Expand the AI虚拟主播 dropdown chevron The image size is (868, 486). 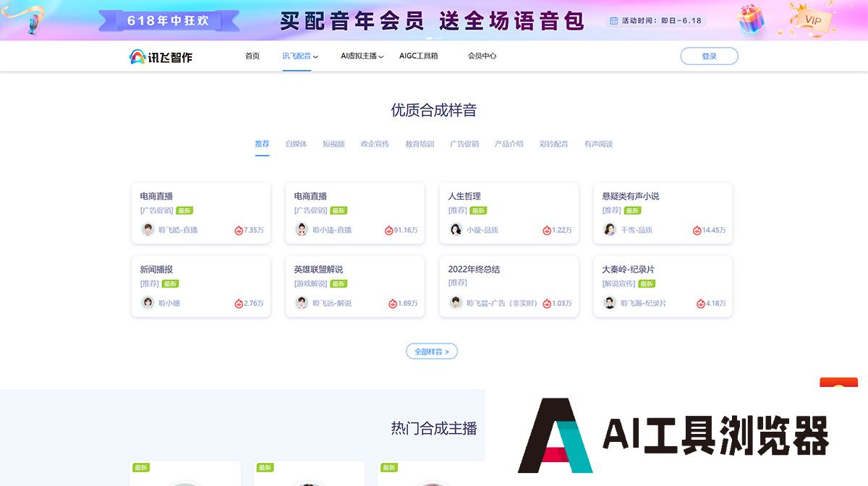click(x=381, y=56)
